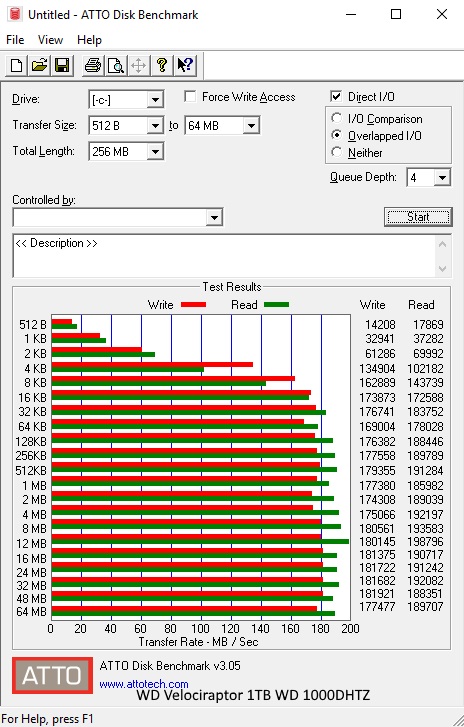This screenshot has height=727, width=464.
Task: Select the Neither radio button
Action: [337, 152]
